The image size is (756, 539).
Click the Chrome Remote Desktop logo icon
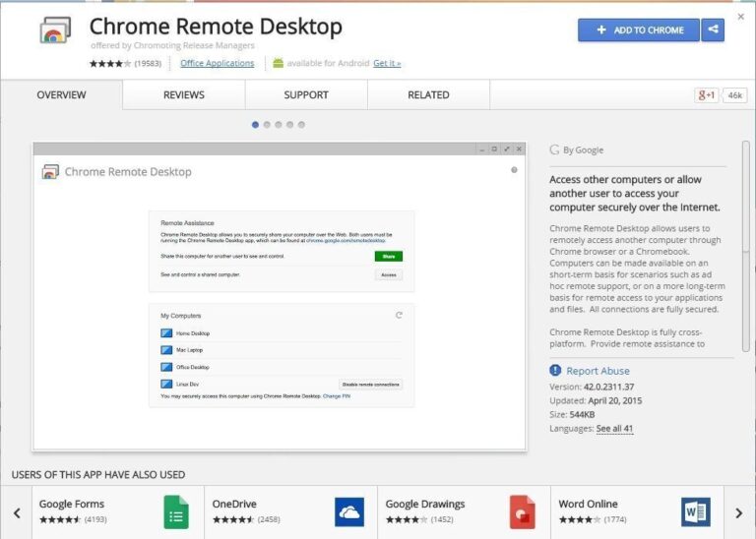[55, 31]
